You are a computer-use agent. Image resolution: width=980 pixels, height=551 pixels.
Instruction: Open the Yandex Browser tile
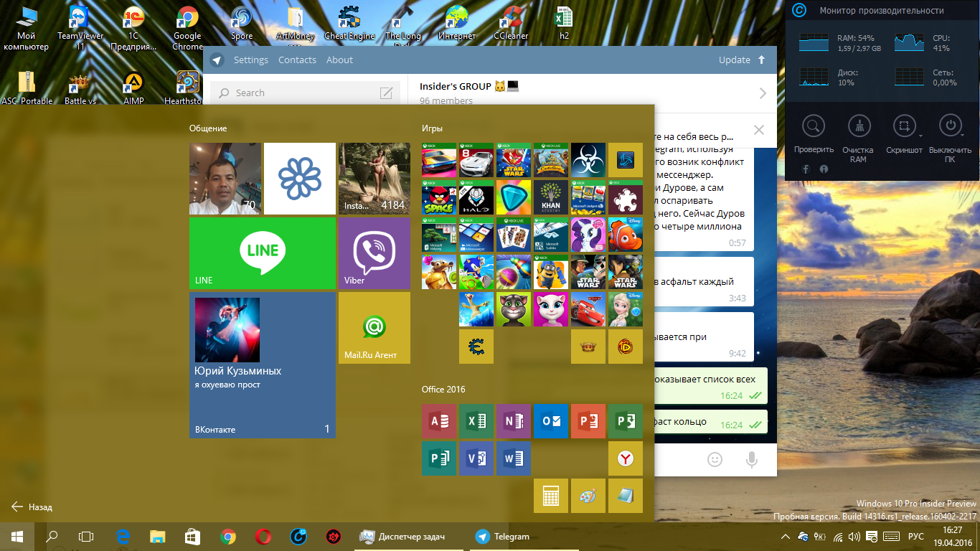click(x=626, y=458)
